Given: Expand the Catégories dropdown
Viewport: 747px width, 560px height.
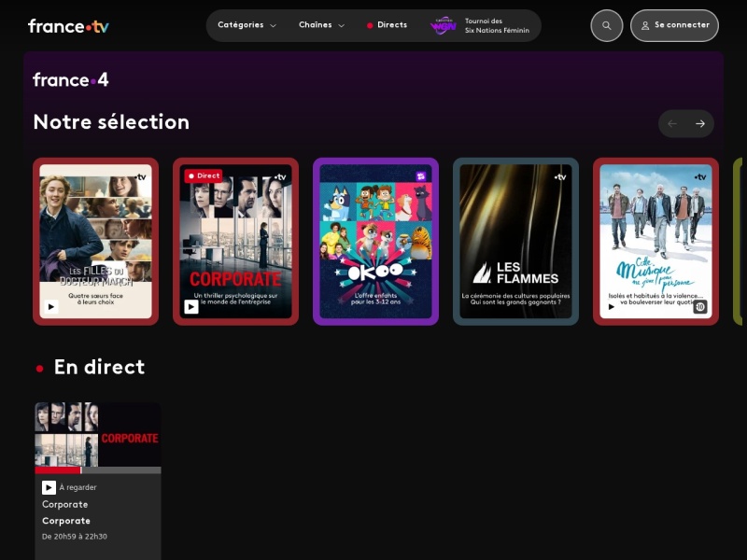Looking at the screenshot, I should tap(247, 25).
